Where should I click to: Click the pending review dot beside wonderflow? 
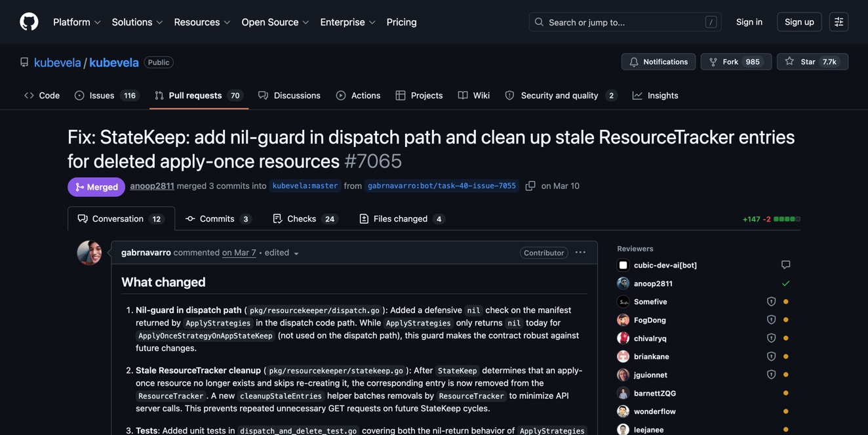785,411
